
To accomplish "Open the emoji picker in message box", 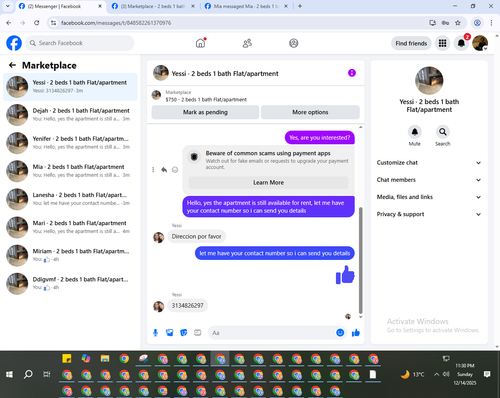I will (340, 332).
